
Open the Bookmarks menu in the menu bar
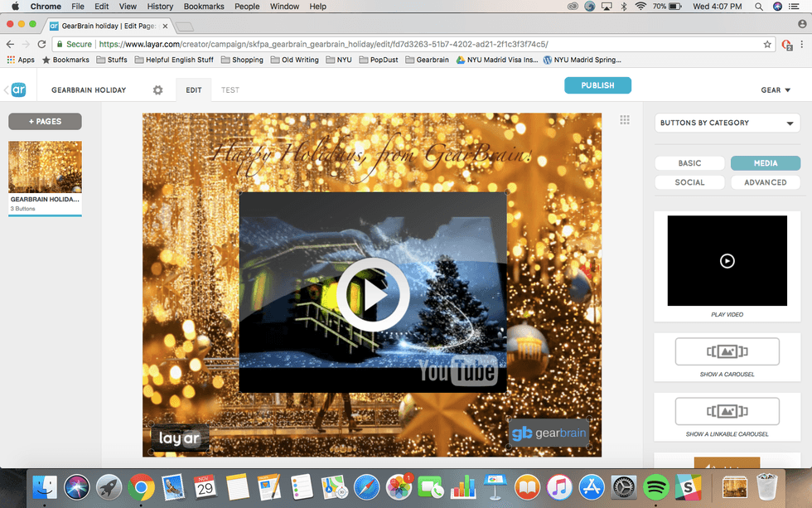(203, 6)
